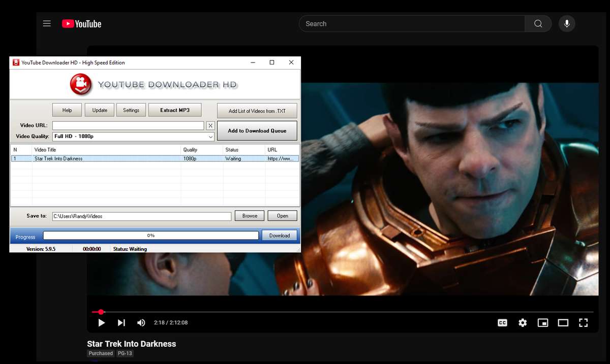Click the video time display 2:18 / 2:12:08

coord(171,323)
